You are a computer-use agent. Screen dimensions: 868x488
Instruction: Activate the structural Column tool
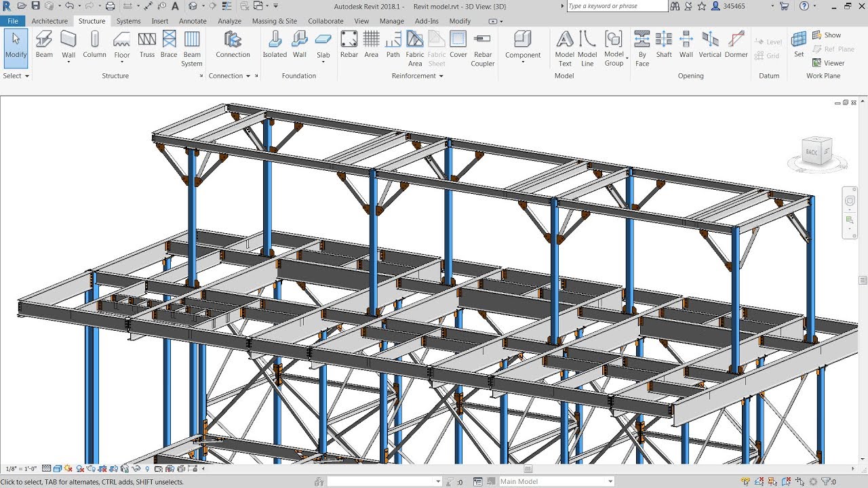[94, 45]
